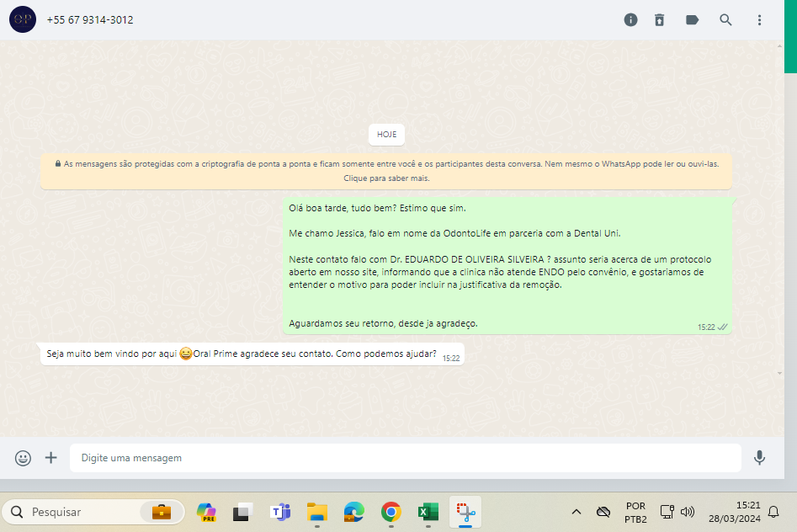Switch keyboard language POR PTB2
Viewport: 797px width, 532px height.
(635, 512)
